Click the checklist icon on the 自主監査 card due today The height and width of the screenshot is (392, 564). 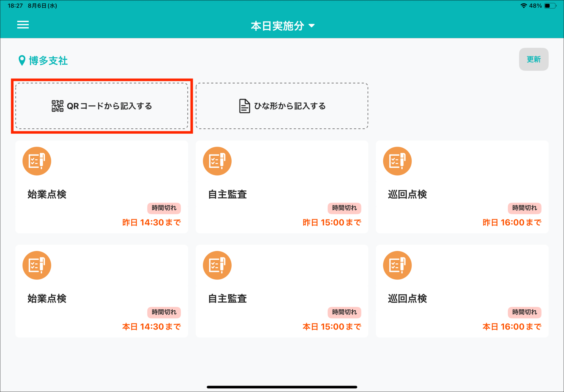point(217,265)
